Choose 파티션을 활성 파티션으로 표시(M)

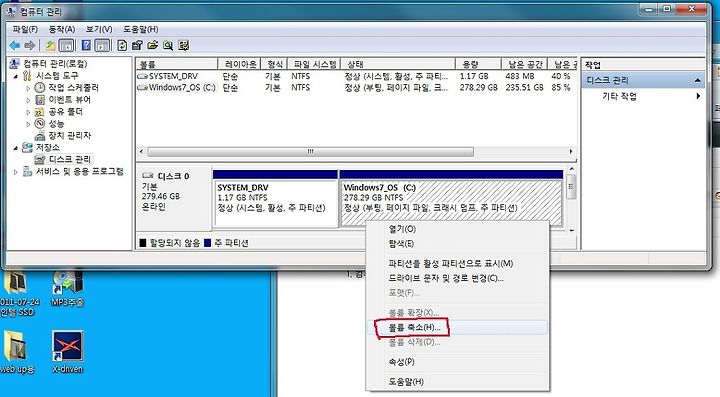pos(457,263)
